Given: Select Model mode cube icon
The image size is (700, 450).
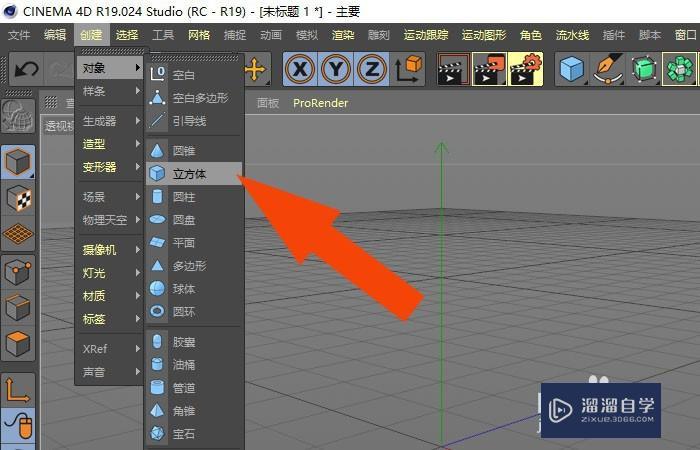Looking at the screenshot, I should 18,162.
